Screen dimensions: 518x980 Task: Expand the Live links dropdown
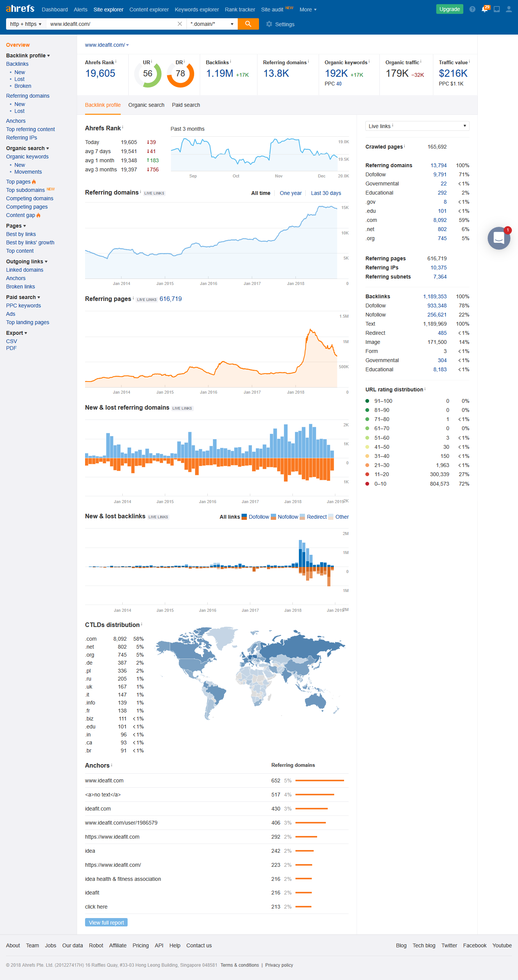click(x=417, y=126)
